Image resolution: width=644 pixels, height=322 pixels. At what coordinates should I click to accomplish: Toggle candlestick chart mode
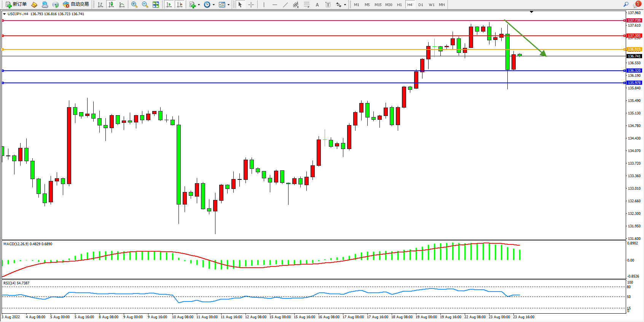(x=111, y=5)
